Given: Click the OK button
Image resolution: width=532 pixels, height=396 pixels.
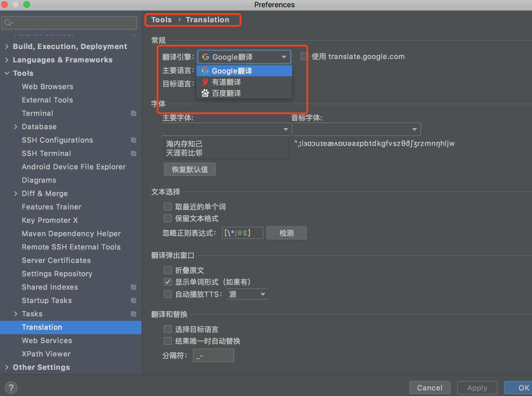Looking at the screenshot, I should 519,388.
